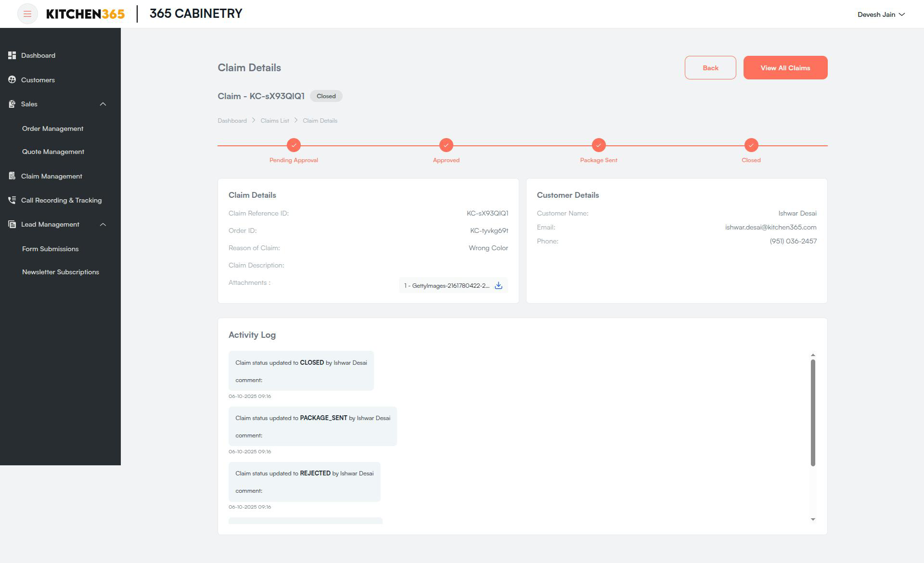Click the Closed step checkmark in progress tracker
The height and width of the screenshot is (563, 924).
751,145
